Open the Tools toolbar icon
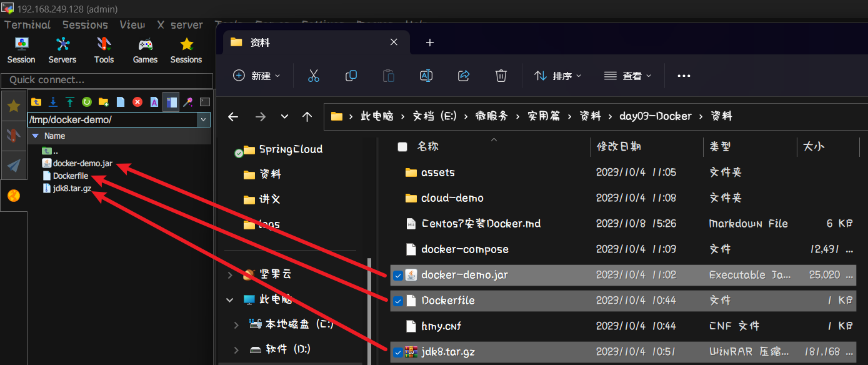 [104, 50]
